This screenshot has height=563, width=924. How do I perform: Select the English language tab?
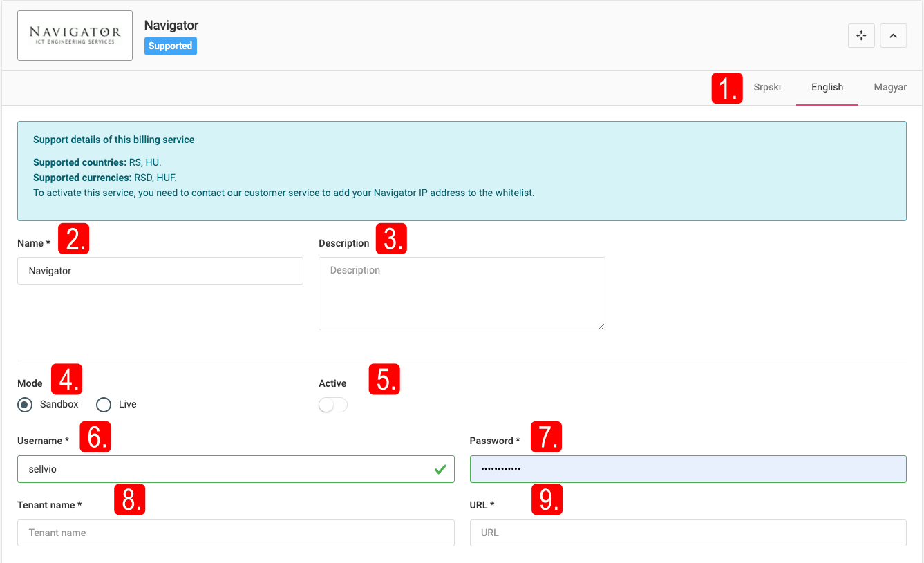click(827, 88)
